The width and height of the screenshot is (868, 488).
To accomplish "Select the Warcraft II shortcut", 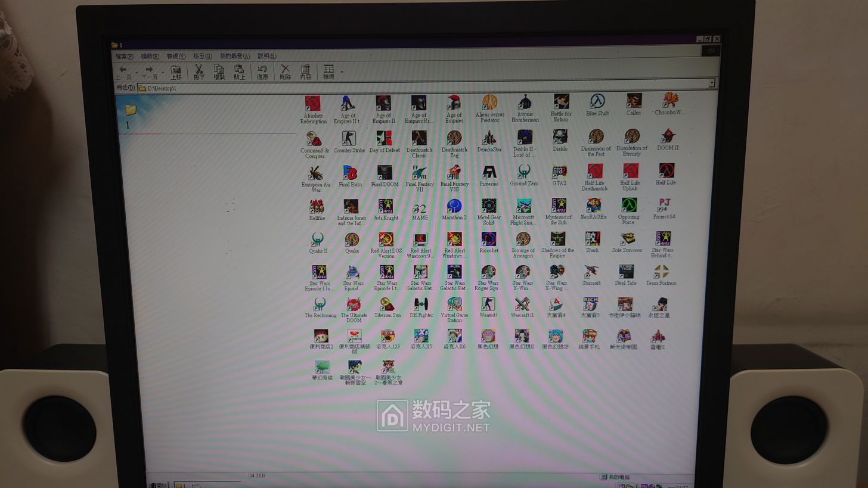I will 522,307.
